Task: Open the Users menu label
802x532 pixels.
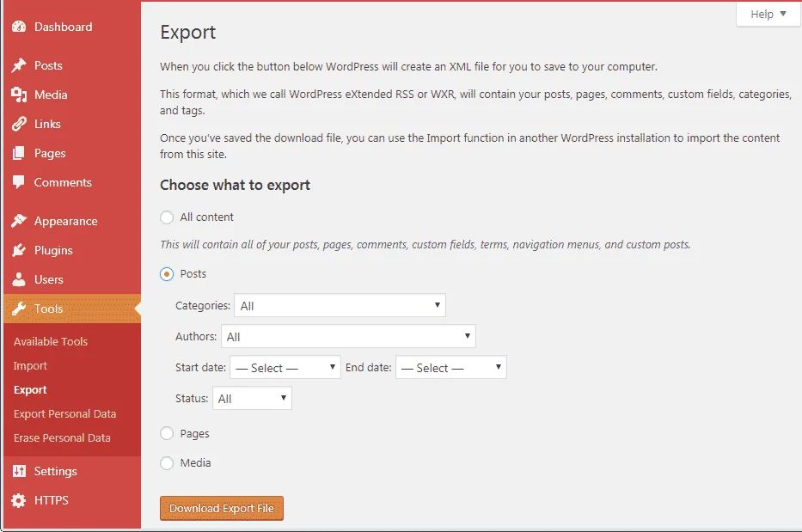Action: coord(49,279)
